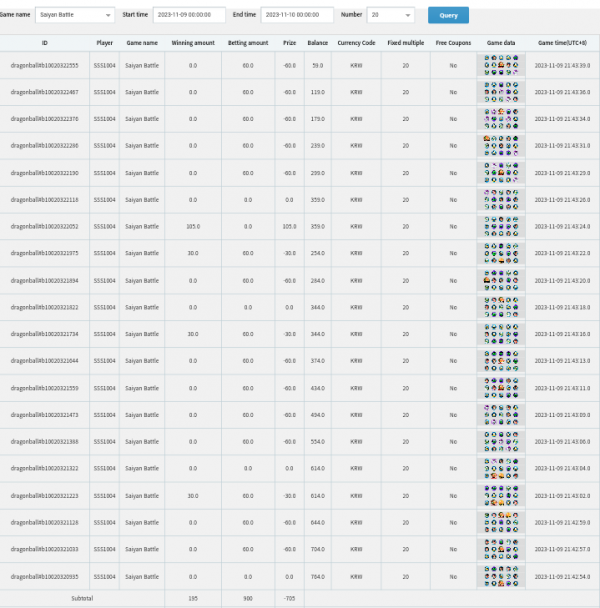Open game data thumbnail in balance 704.0 row

pyautogui.click(x=501, y=549)
